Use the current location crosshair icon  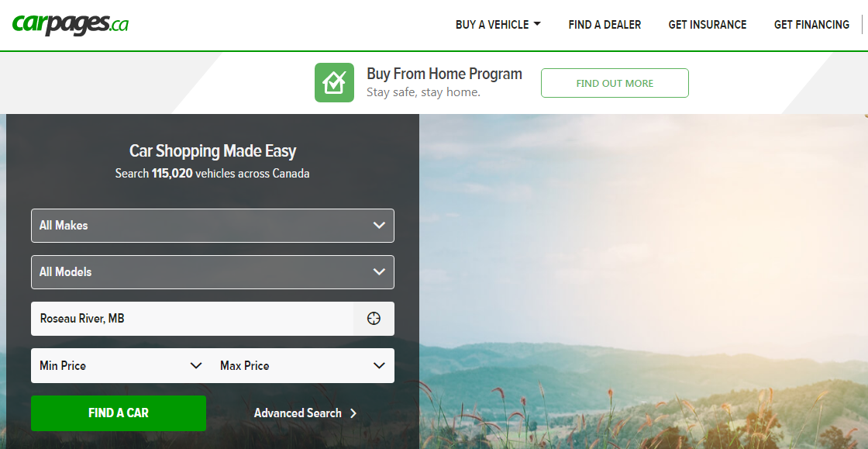click(x=374, y=319)
